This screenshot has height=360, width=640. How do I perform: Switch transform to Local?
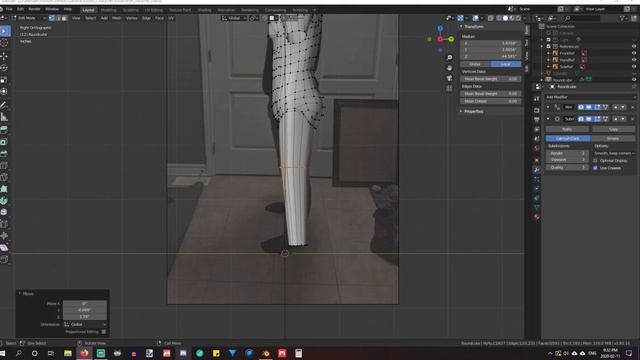coord(506,64)
